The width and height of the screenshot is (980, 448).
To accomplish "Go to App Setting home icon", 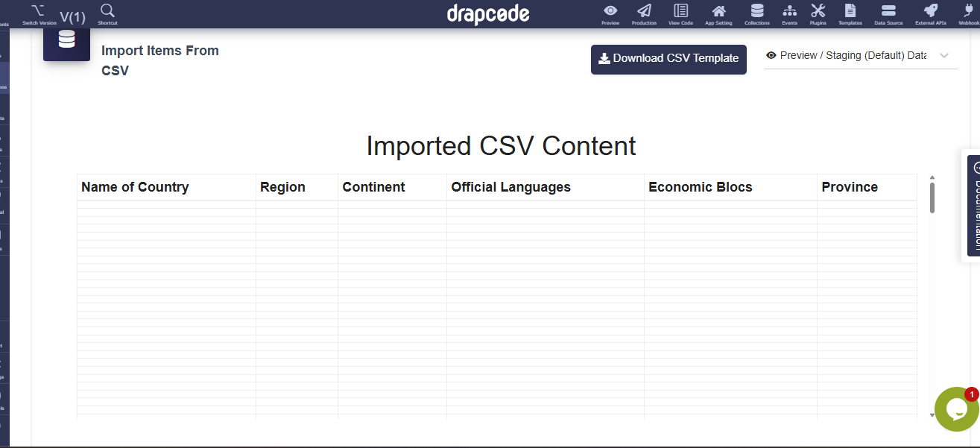I will pyautogui.click(x=718, y=11).
